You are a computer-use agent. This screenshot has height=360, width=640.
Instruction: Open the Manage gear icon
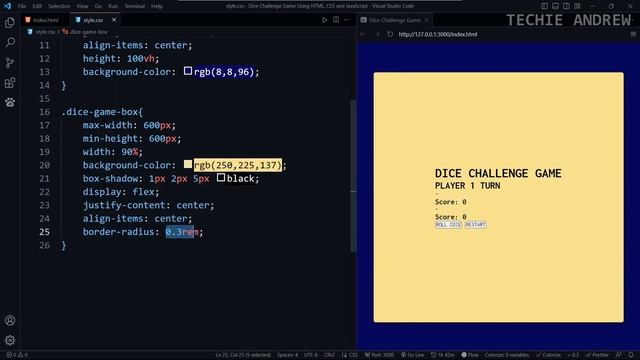coord(10,340)
